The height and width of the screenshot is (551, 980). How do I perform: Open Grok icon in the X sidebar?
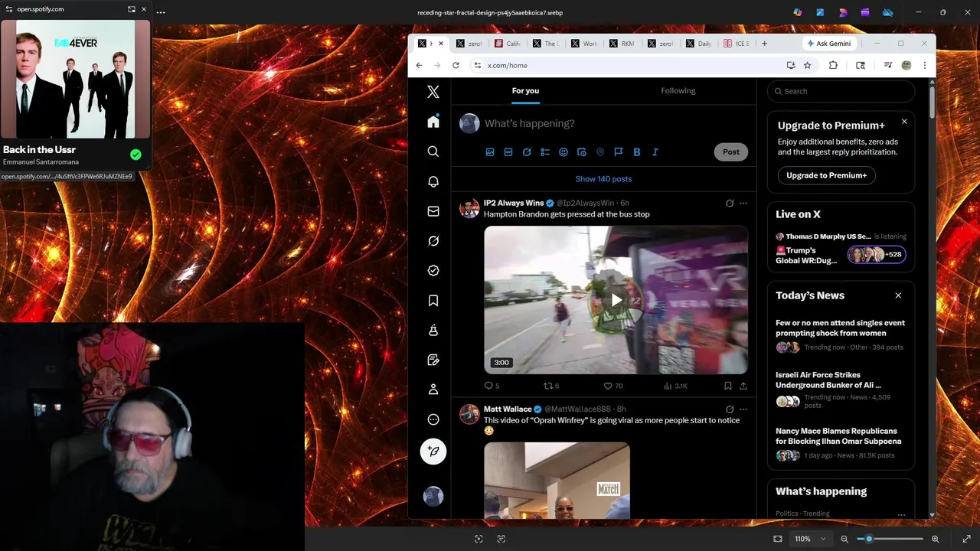click(x=433, y=241)
